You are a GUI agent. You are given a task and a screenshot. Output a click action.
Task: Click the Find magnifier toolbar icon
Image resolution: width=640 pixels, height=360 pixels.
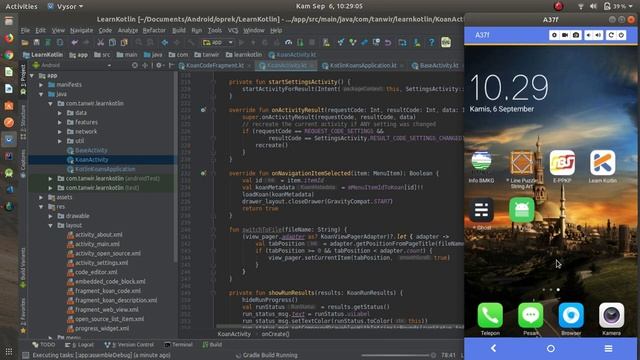coord(139,42)
